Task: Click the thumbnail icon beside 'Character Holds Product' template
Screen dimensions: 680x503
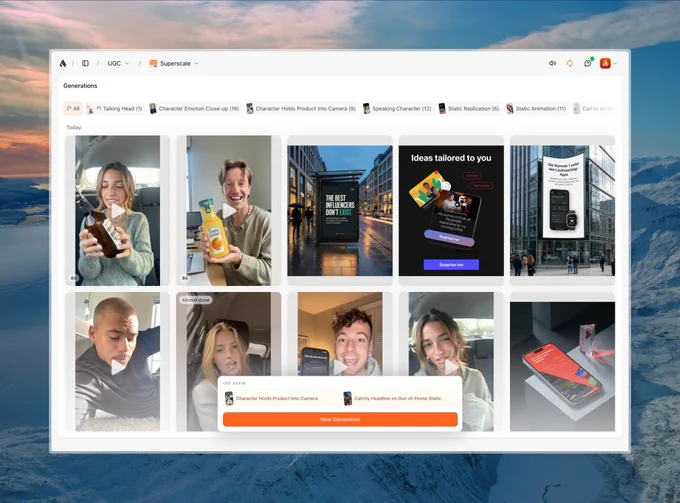Action: (x=229, y=398)
